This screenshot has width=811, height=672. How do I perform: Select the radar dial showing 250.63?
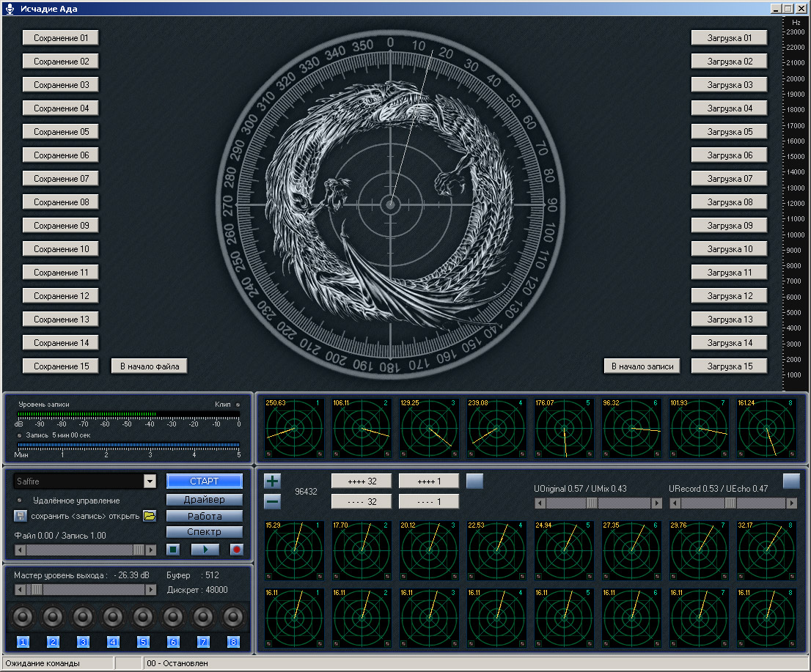tap(294, 428)
